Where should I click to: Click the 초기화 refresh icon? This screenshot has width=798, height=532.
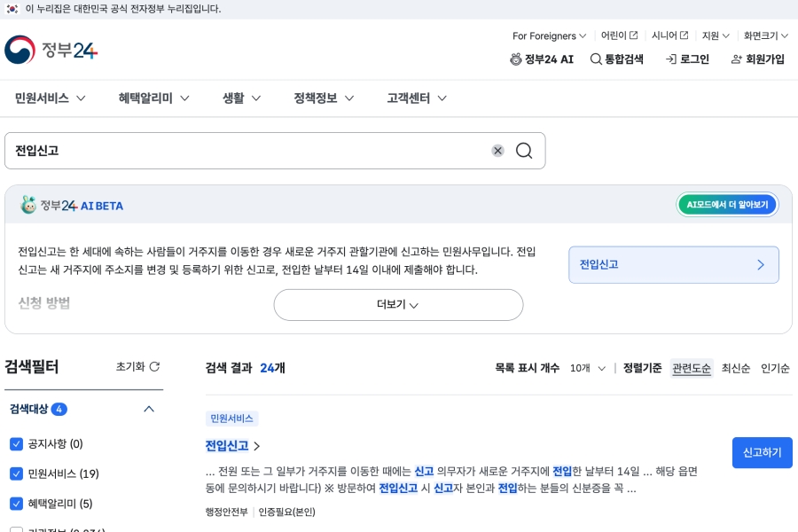[x=154, y=366]
